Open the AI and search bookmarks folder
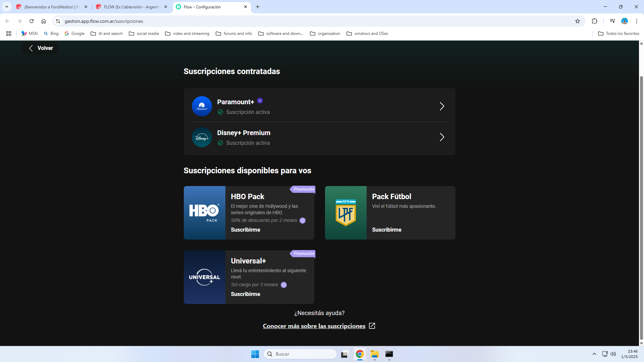The width and height of the screenshot is (644, 362). (x=107, y=34)
